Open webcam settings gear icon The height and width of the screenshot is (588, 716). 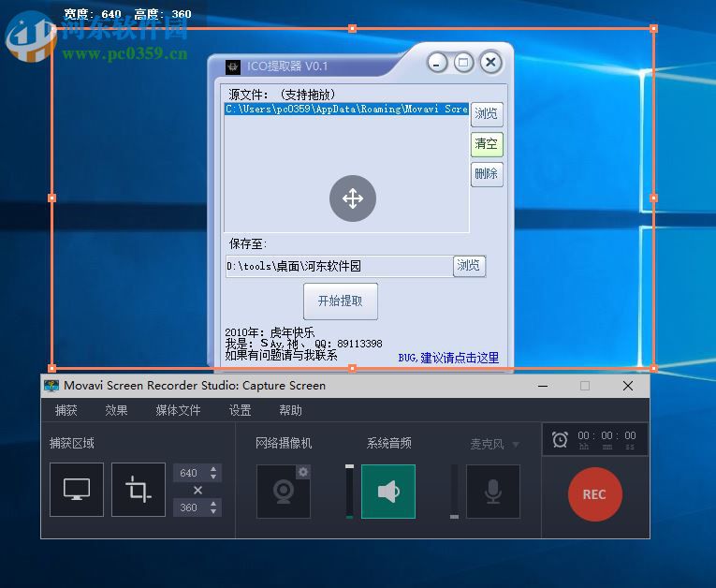pyautogui.click(x=303, y=472)
